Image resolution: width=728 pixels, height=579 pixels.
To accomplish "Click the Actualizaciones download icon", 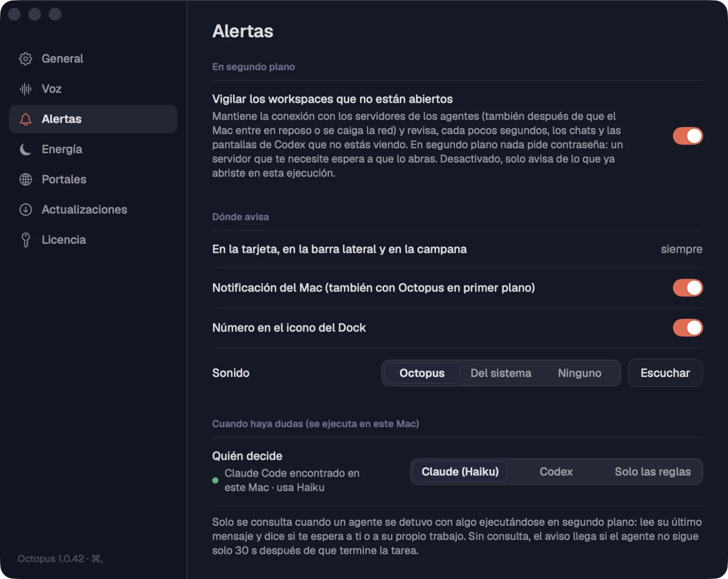I will pyautogui.click(x=25, y=210).
